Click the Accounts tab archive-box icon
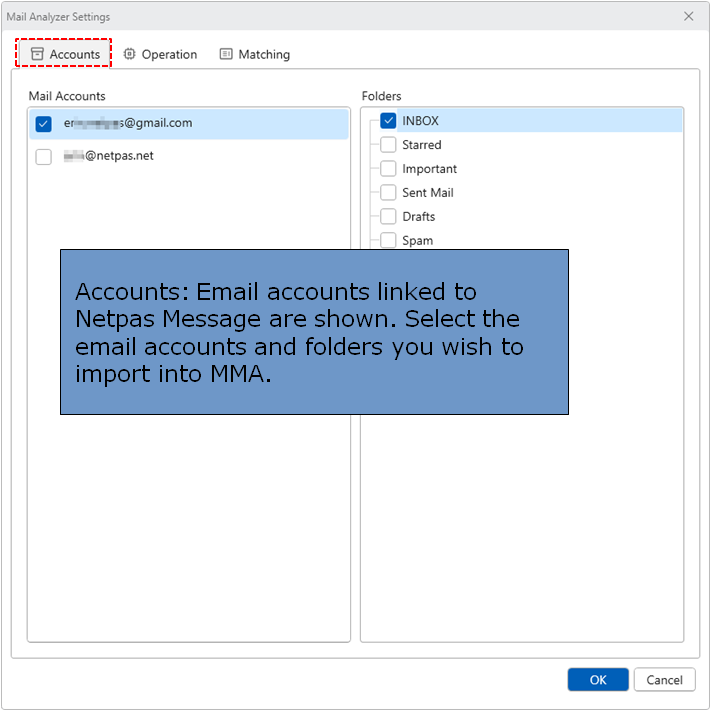Viewport: 711px width, 711px height. [x=37, y=54]
